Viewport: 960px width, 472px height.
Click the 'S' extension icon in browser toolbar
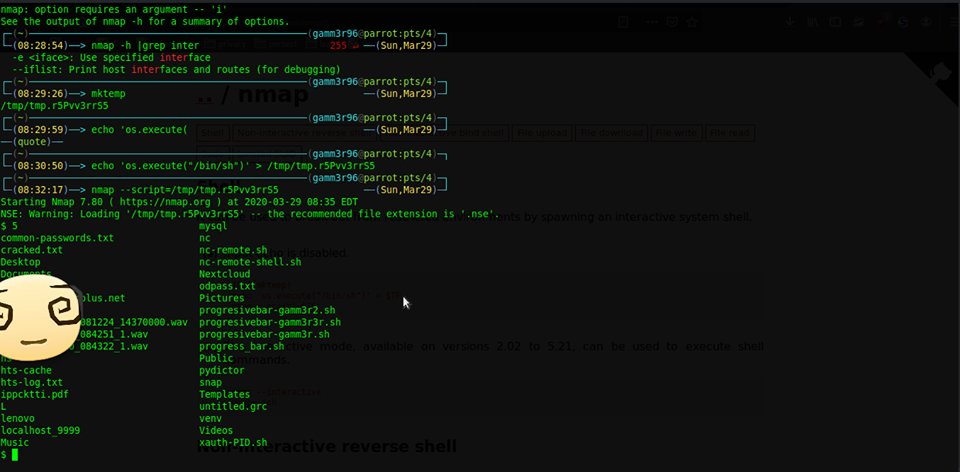tap(904, 22)
